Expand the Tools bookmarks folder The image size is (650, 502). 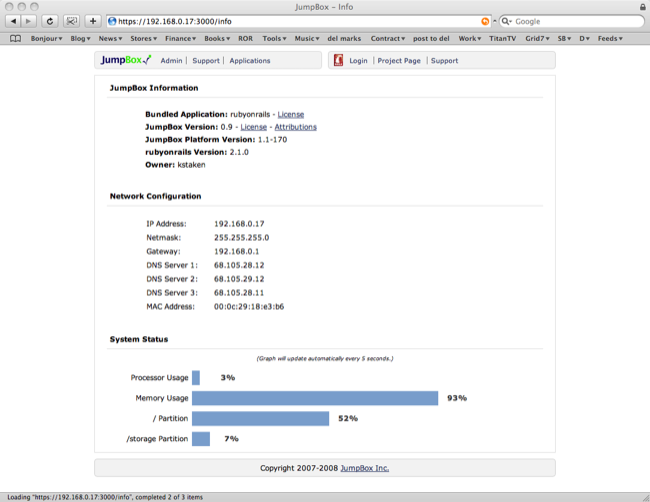click(274, 39)
